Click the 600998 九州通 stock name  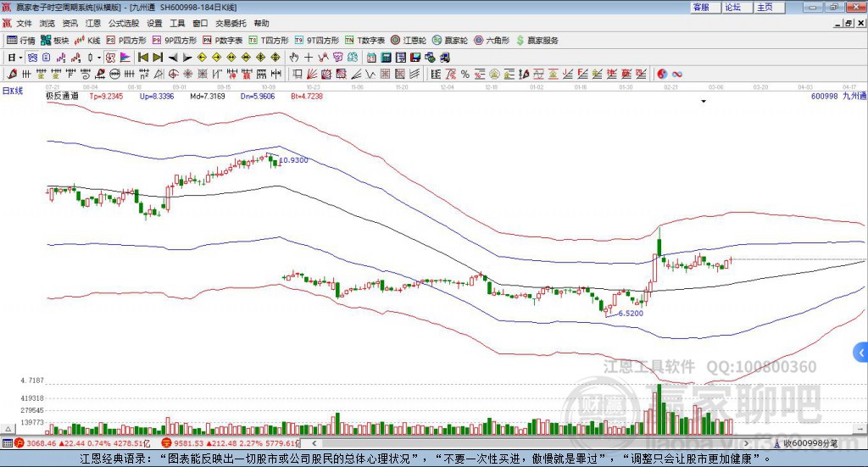click(838, 97)
